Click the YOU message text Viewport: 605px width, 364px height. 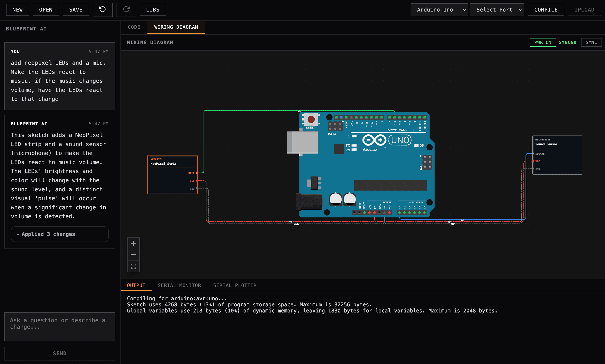click(58, 81)
